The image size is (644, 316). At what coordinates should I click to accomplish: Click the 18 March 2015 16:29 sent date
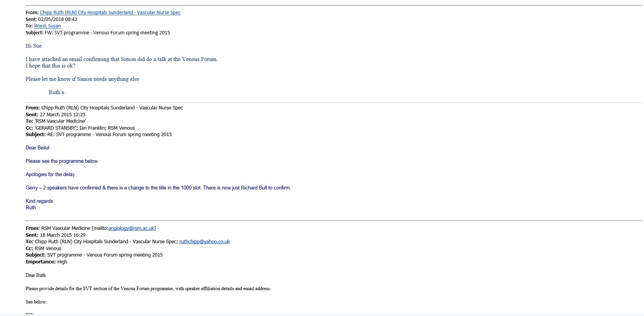tap(63, 235)
